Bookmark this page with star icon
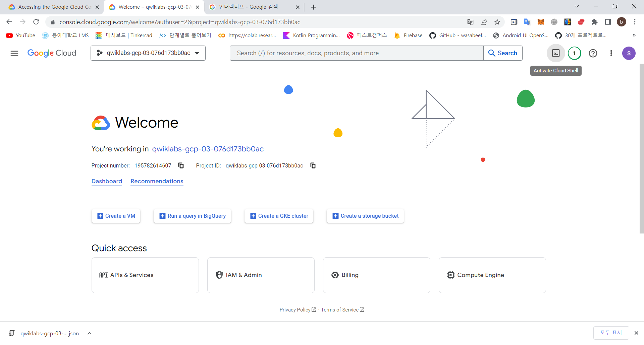 click(x=497, y=22)
